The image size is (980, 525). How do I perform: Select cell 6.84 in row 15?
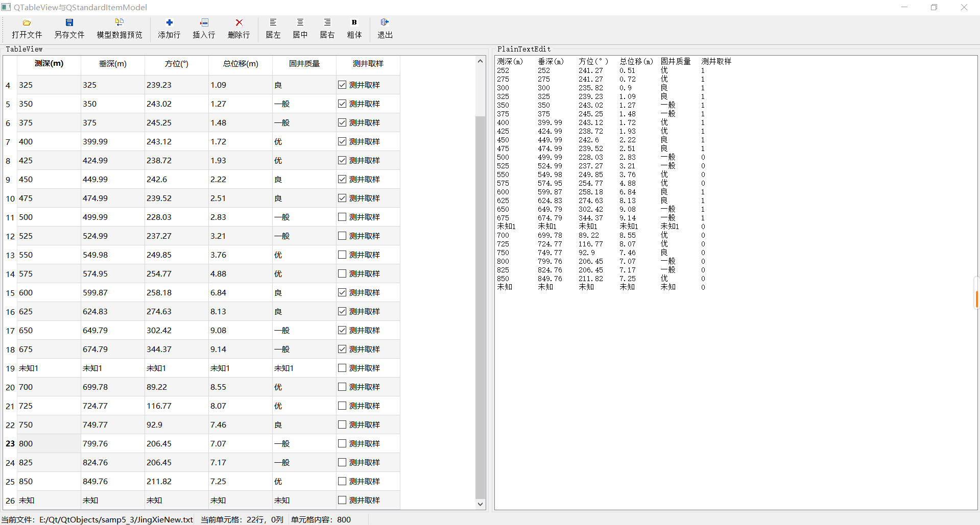(x=241, y=293)
